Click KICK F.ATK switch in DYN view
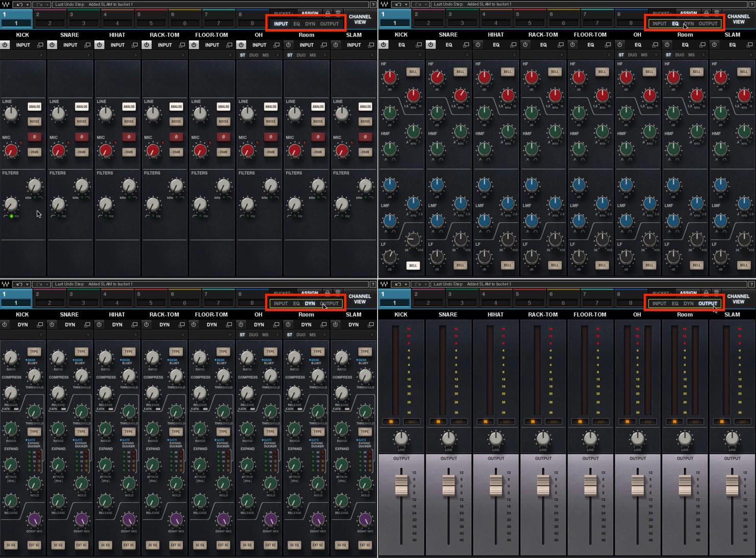 [16, 409]
